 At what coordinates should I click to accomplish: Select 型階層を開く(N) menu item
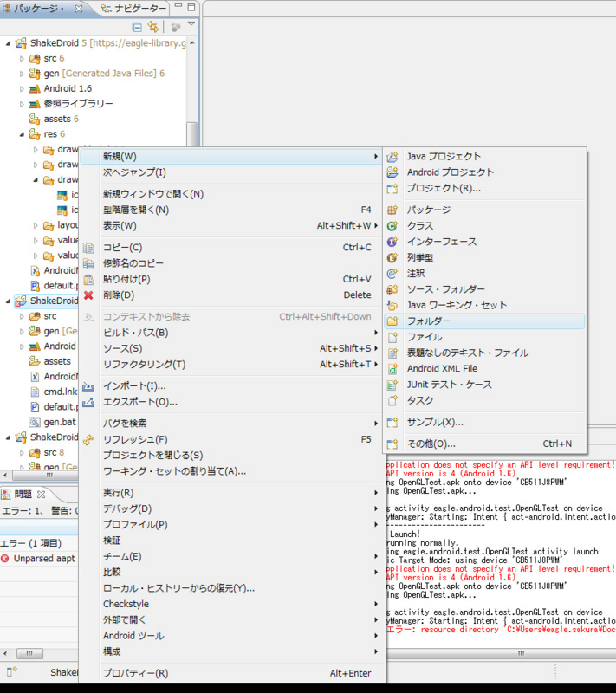point(230,210)
